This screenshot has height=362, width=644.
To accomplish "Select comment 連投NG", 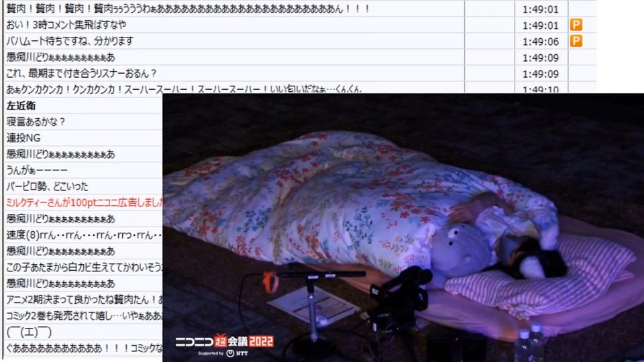I will tap(23, 138).
